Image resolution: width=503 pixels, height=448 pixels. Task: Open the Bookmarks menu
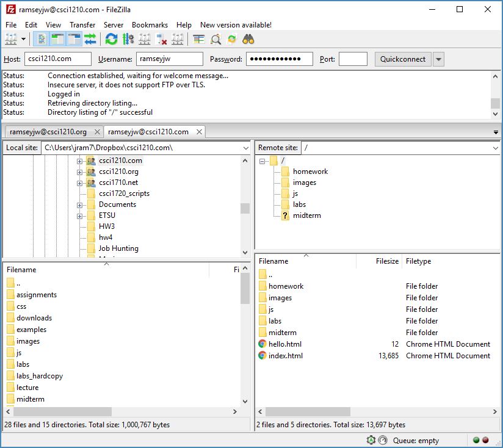[150, 24]
